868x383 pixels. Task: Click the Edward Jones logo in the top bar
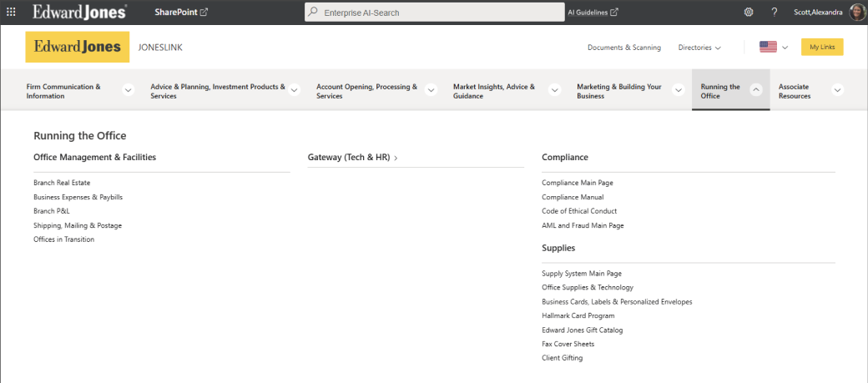pyautogui.click(x=80, y=12)
